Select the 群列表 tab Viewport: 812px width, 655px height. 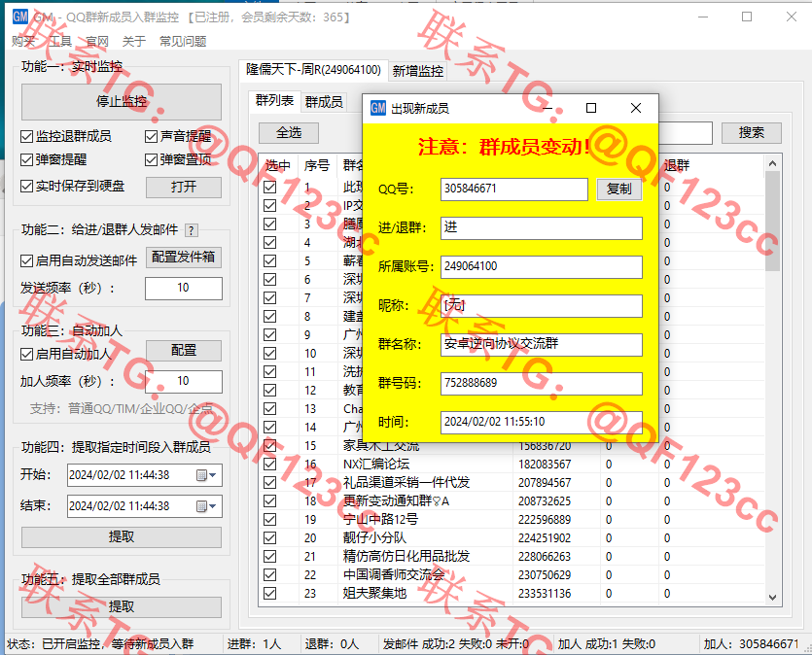pyautogui.click(x=274, y=100)
